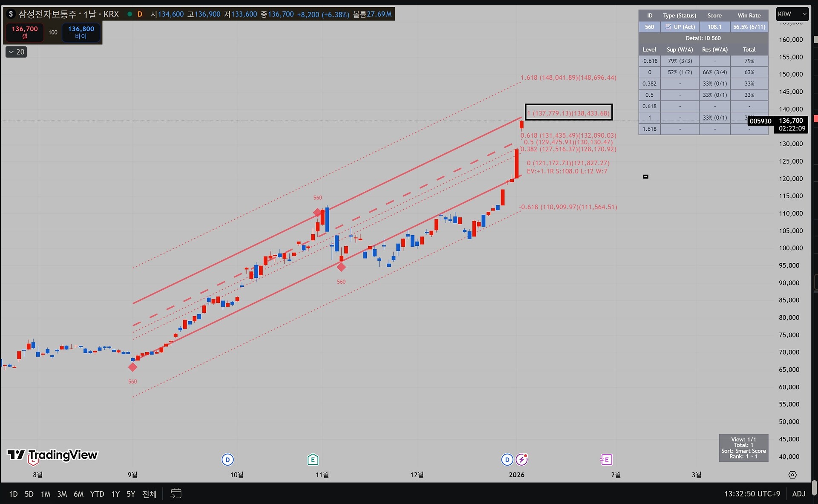Toggle the ADJ adjusted price option
The width and height of the screenshot is (818, 504).
pos(798,494)
